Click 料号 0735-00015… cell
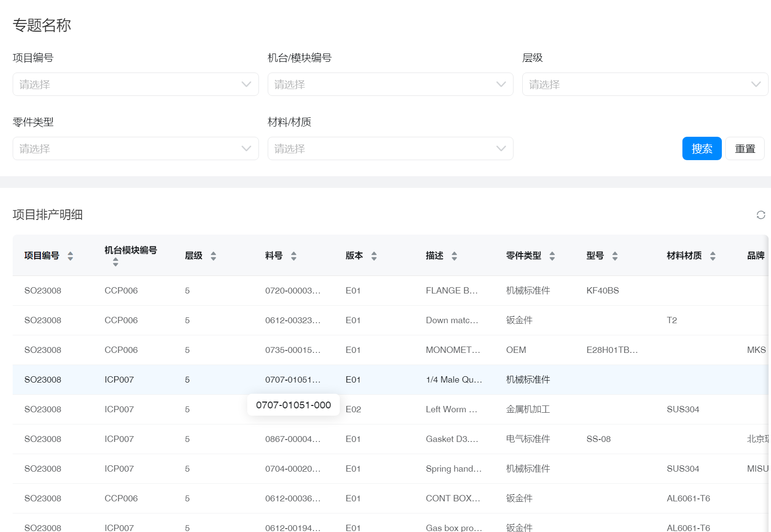This screenshot has width=771, height=532. 293,350
